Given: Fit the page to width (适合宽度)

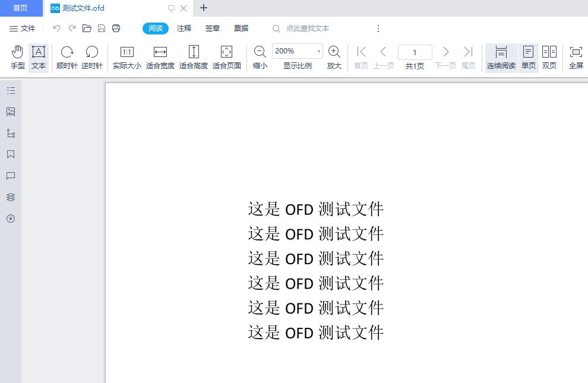Looking at the screenshot, I should (x=160, y=57).
